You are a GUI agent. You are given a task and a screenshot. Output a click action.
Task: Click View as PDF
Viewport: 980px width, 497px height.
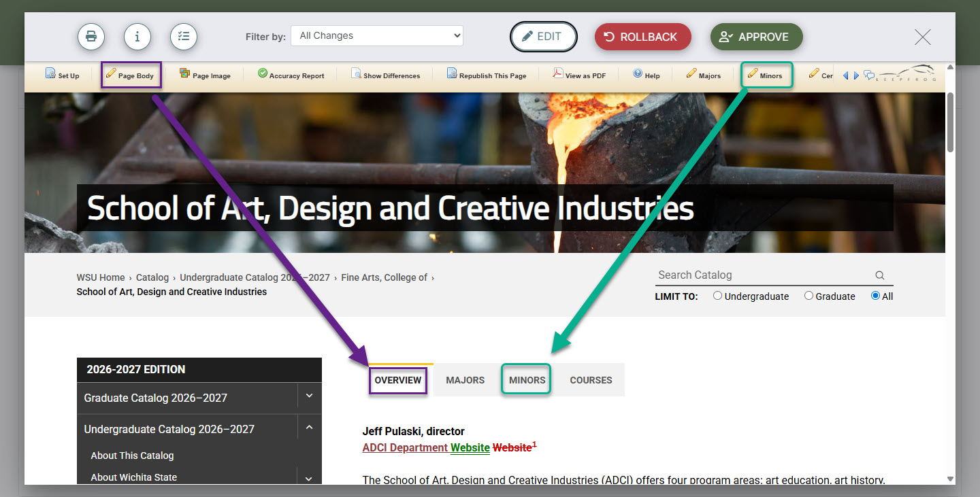[579, 75]
